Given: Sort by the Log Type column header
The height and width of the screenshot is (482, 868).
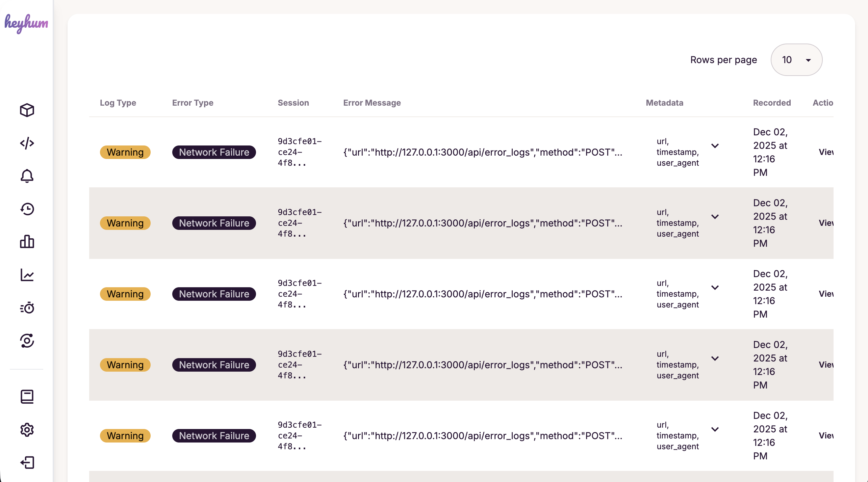Looking at the screenshot, I should pos(118,103).
